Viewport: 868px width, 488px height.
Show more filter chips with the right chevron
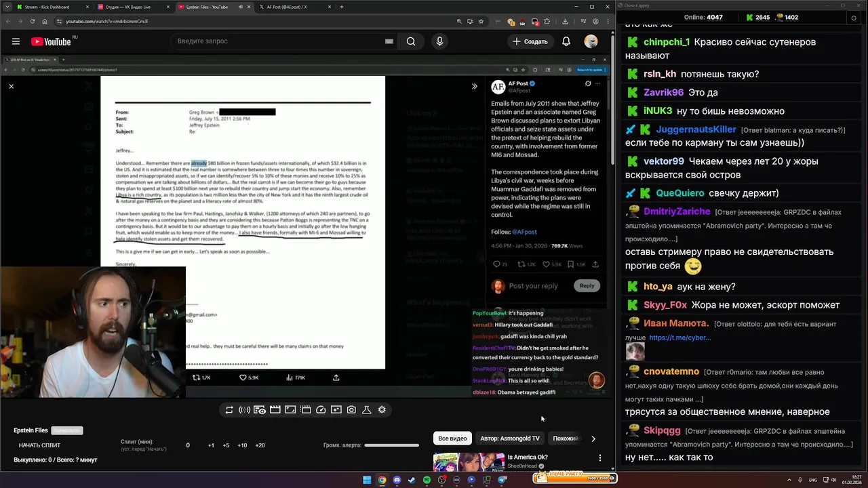click(x=593, y=439)
